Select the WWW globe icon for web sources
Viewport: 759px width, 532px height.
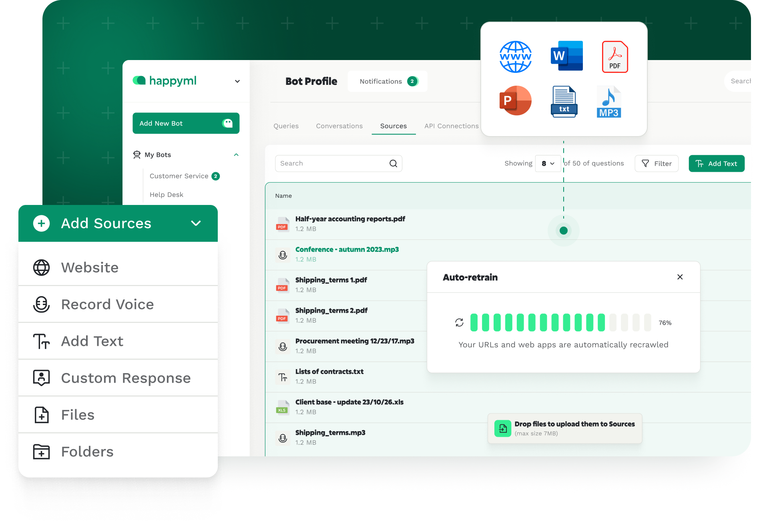click(515, 56)
